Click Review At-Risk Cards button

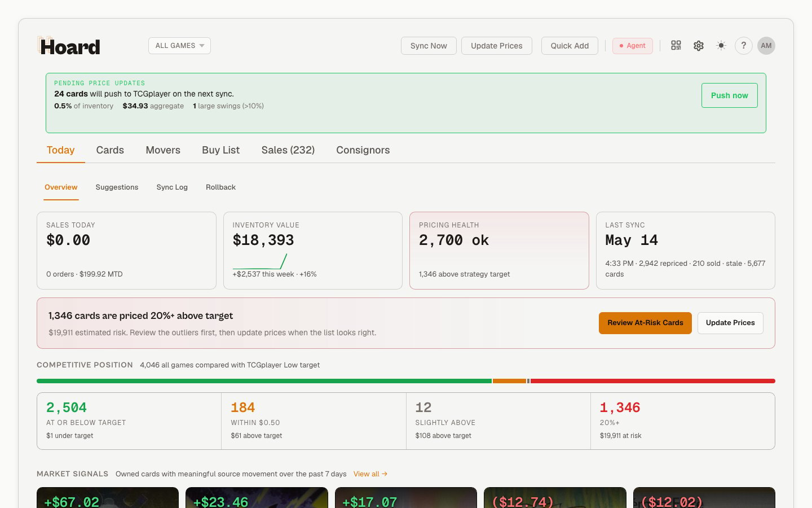tap(645, 323)
